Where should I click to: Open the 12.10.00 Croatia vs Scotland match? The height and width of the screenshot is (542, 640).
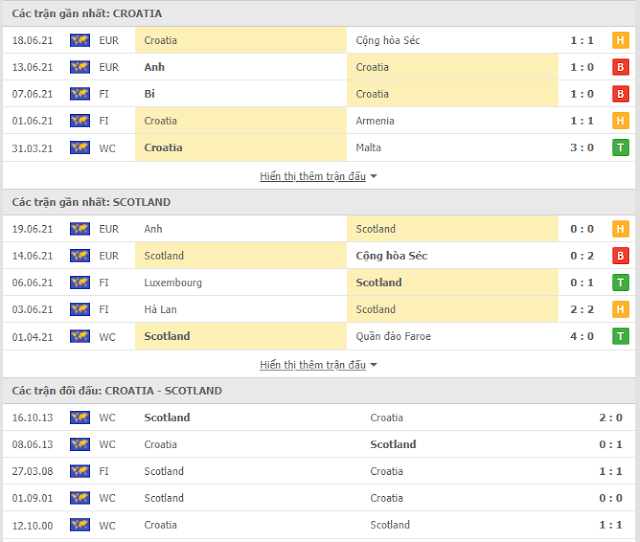click(319, 525)
